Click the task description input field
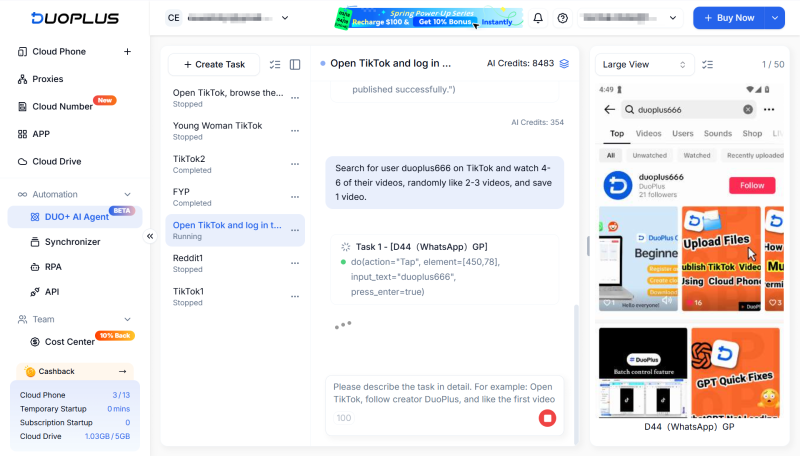Viewport: 800px width, 456px height. [x=444, y=393]
